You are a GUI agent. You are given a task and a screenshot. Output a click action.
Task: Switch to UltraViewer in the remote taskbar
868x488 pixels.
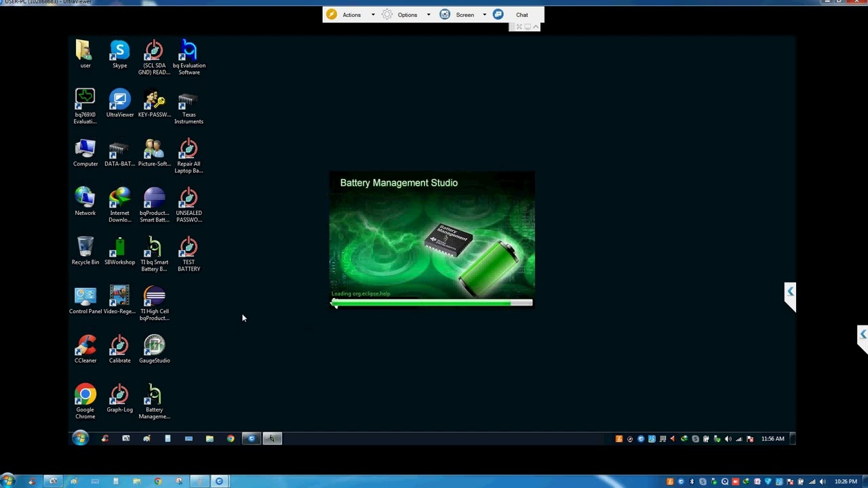tap(251, 439)
